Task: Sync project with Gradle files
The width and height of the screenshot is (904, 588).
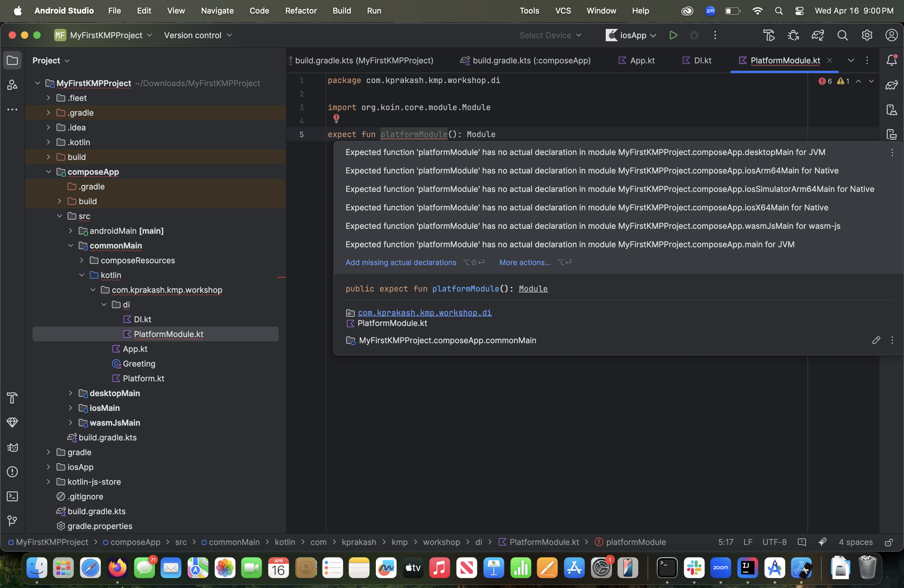Action: (818, 35)
